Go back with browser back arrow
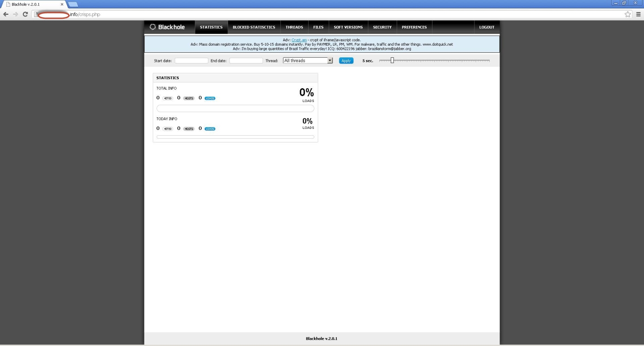This screenshot has width=644, height=346. tap(6, 14)
